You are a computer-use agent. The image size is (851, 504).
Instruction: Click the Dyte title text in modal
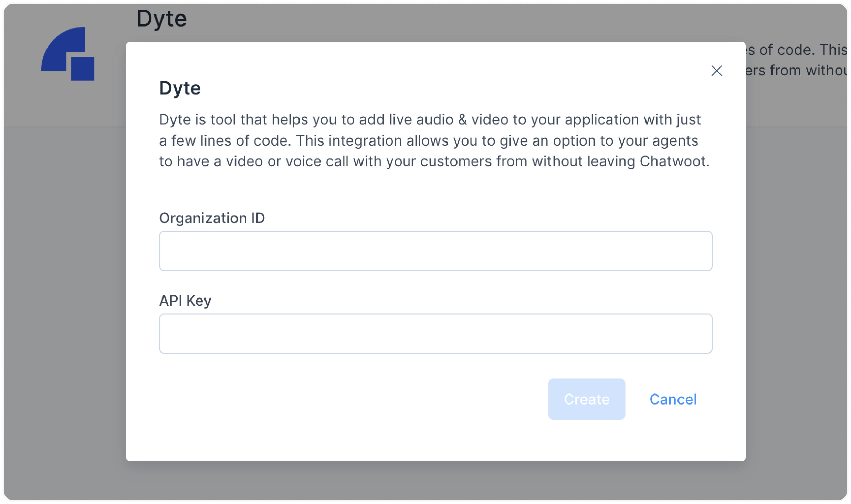click(x=180, y=88)
